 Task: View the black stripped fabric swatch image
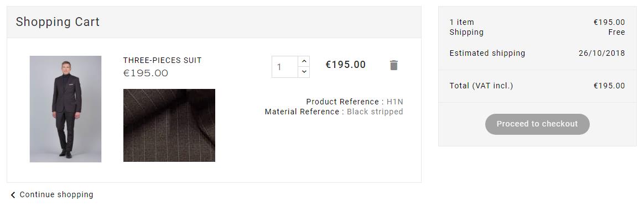pyautogui.click(x=169, y=125)
